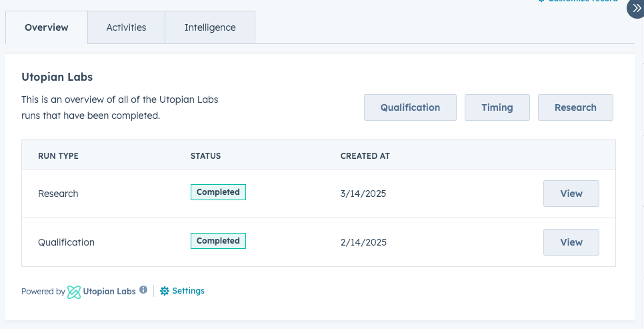This screenshot has width=644, height=329.
Task: Open the Activities tab
Action: pyautogui.click(x=126, y=28)
